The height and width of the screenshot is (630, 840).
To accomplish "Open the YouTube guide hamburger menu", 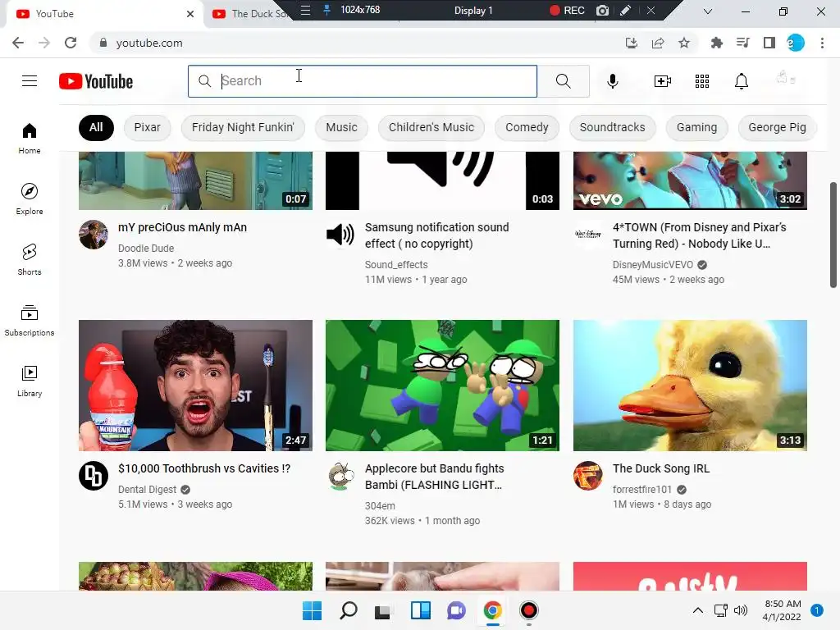I will click(30, 81).
